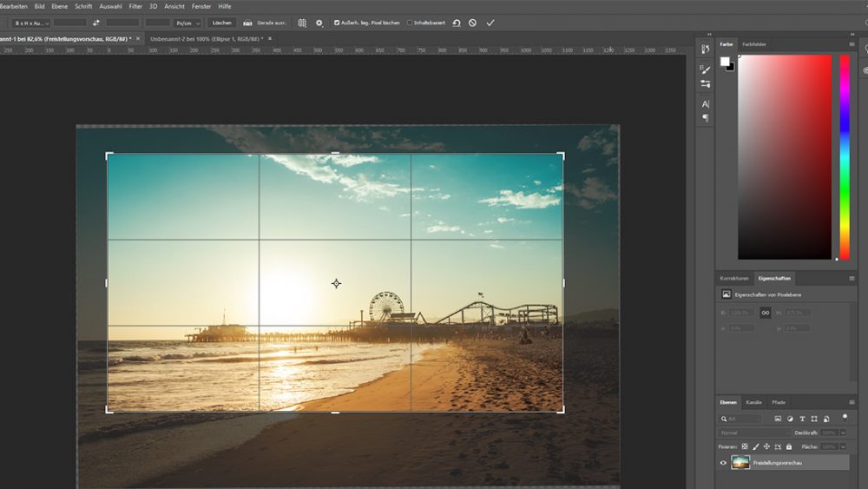Viewport: 868px width, 489px height.
Task: Switch to the Kanäle tab
Action: [754, 402]
